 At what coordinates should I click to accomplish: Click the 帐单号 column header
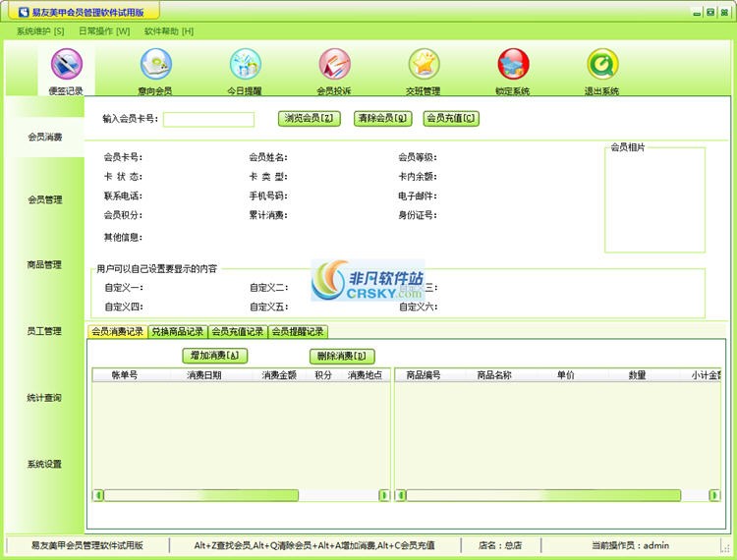(125, 375)
